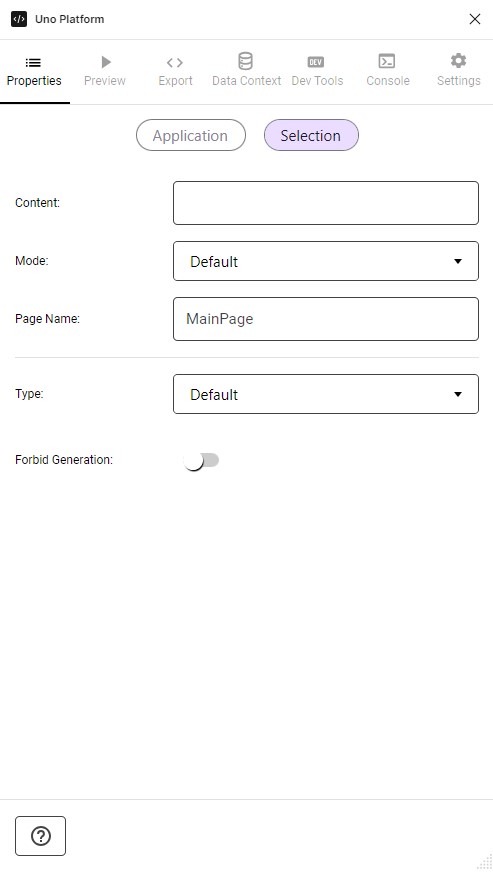
Task: Expand the Mode dropdown
Action: click(326, 261)
